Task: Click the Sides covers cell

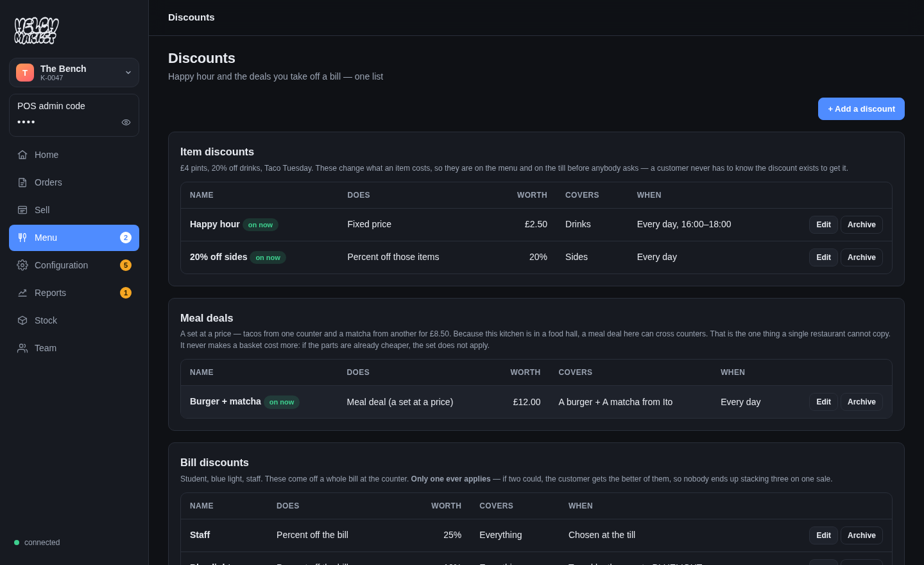Action: point(576,257)
